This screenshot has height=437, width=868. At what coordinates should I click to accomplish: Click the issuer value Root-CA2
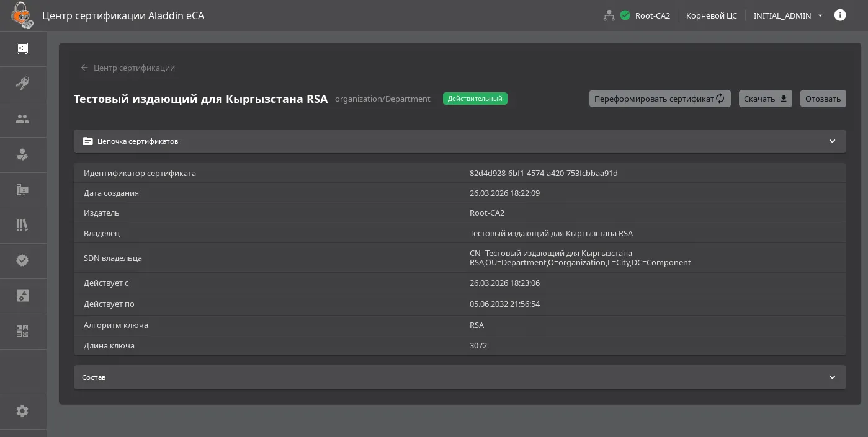point(487,213)
